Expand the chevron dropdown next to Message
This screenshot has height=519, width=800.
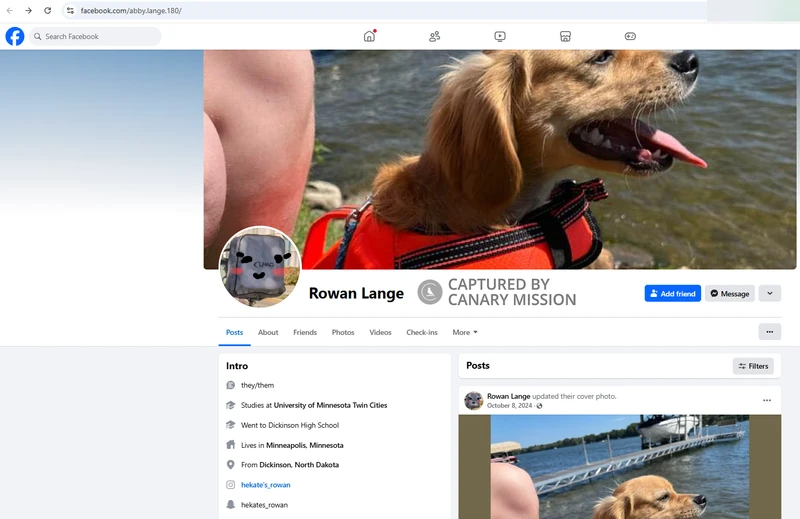770,293
